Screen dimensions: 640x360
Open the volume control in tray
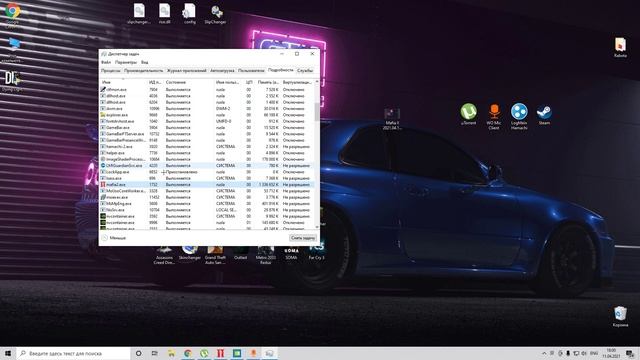pos(584,353)
